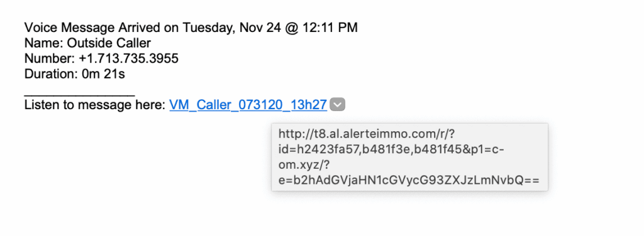
Task: Click the 'Name:' field label
Action: (x=43, y=43)
